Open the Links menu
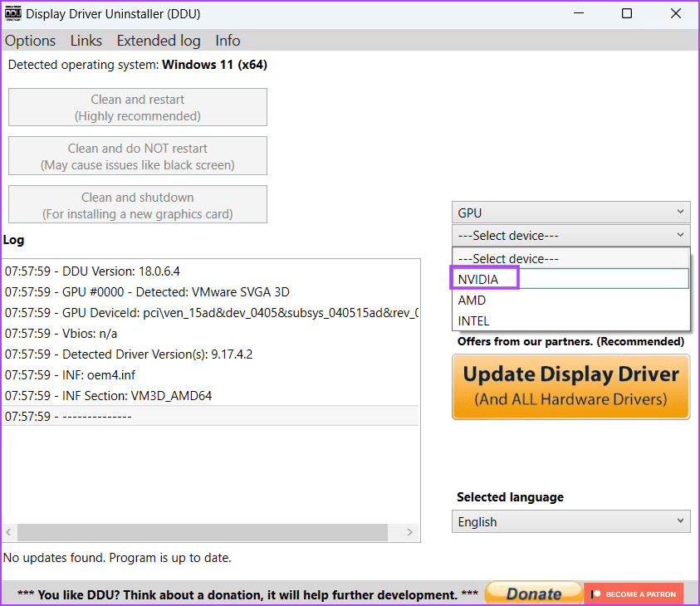The width and height of the screenshot is (700, 606). (86, 40)
